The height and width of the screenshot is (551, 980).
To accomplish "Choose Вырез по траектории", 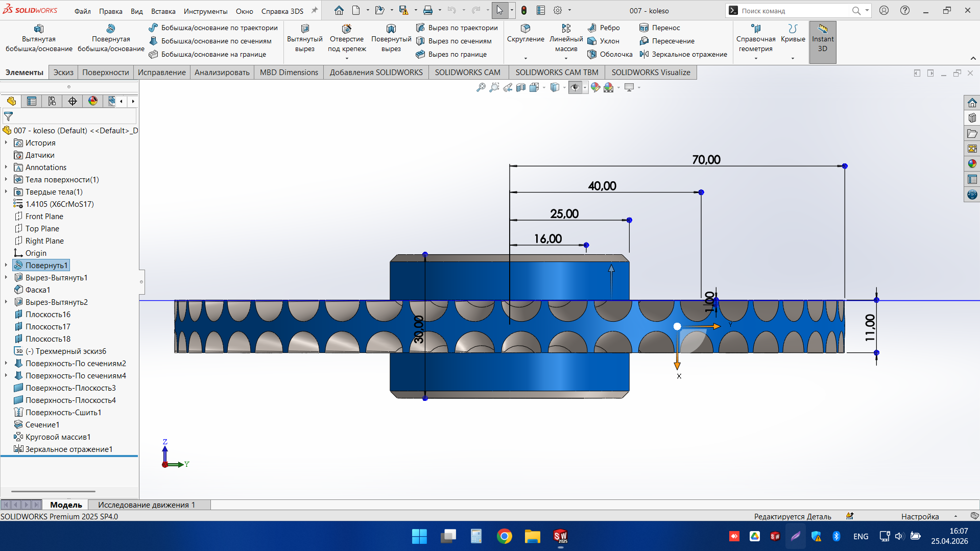I will point(457,28).
